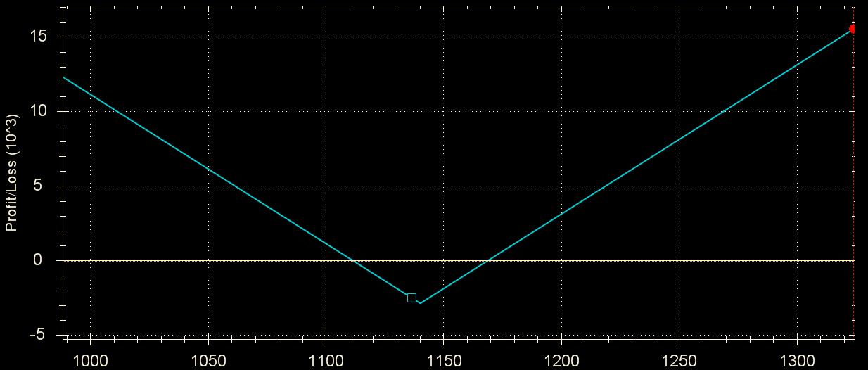This screenshot has width=868, height=370.
Task: Click the lowest point of the cyan line
Action: point(420,303)
